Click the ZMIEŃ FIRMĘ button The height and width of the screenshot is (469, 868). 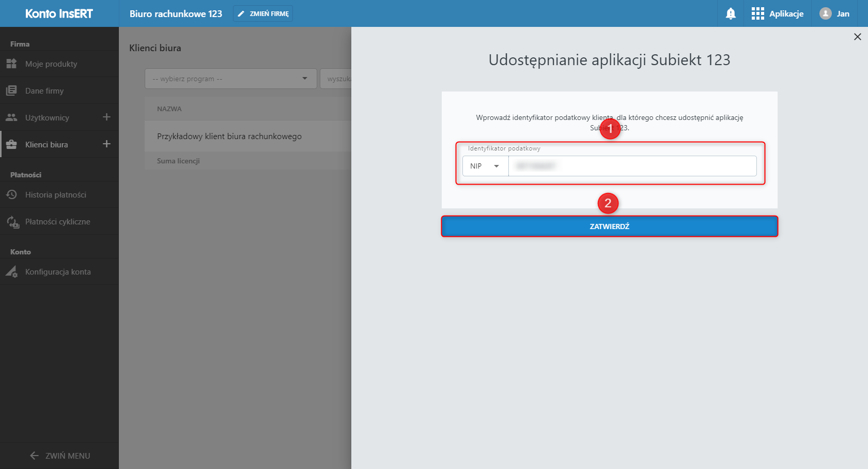[263, 14]
